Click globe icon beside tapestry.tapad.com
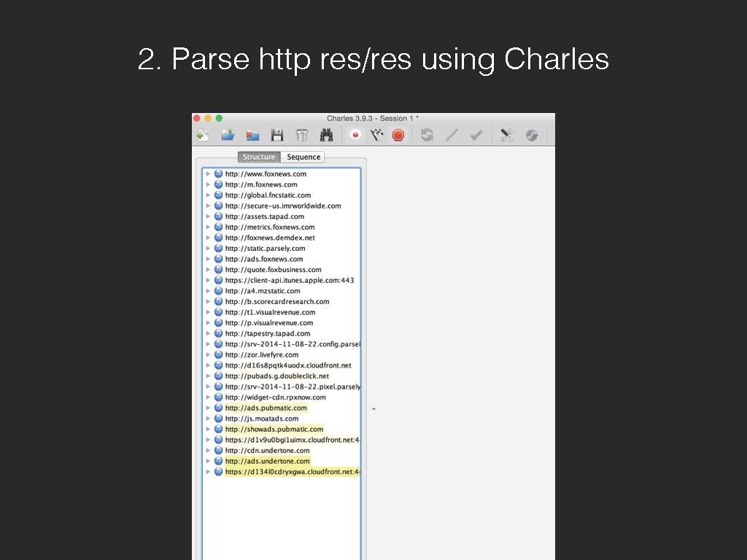 (x=218, y=333)
